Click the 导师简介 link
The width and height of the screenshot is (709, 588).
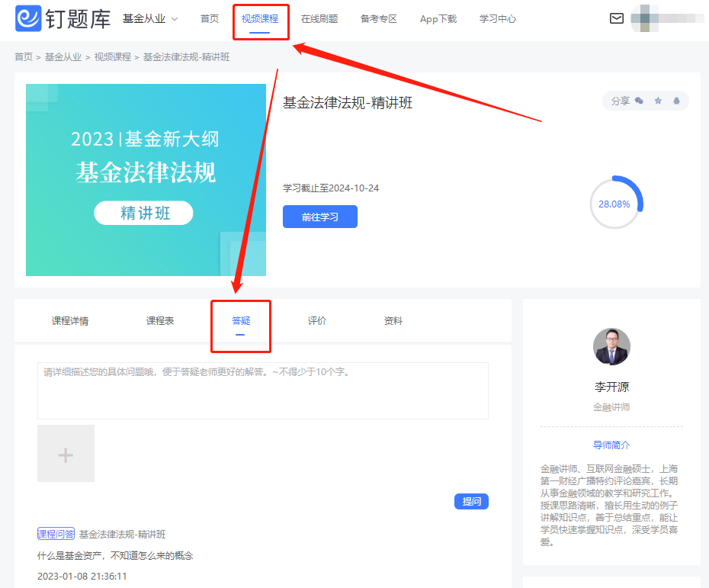click(611, 445)
